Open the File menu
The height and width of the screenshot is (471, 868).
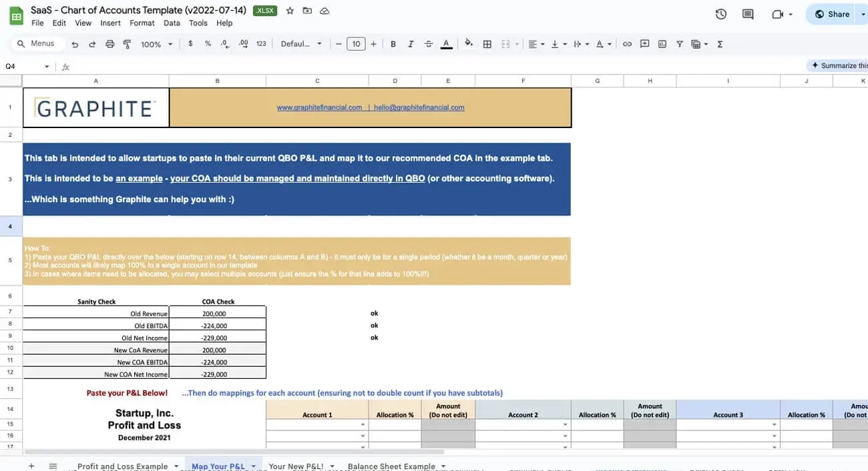[37, 23]
